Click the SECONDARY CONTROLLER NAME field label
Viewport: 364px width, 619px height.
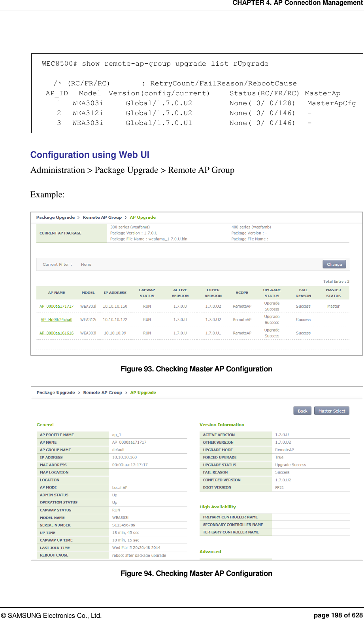tap(233, 524)
